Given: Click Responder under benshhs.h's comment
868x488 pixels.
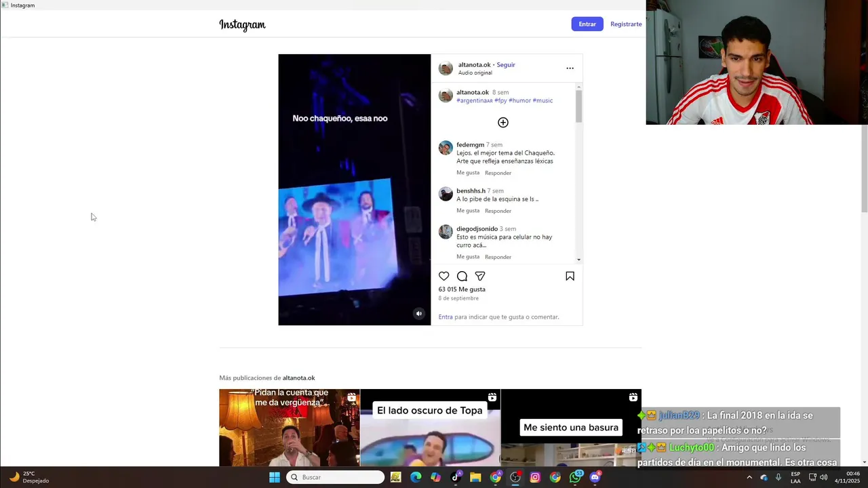Looking at the screenshot, I should (498, 211).
